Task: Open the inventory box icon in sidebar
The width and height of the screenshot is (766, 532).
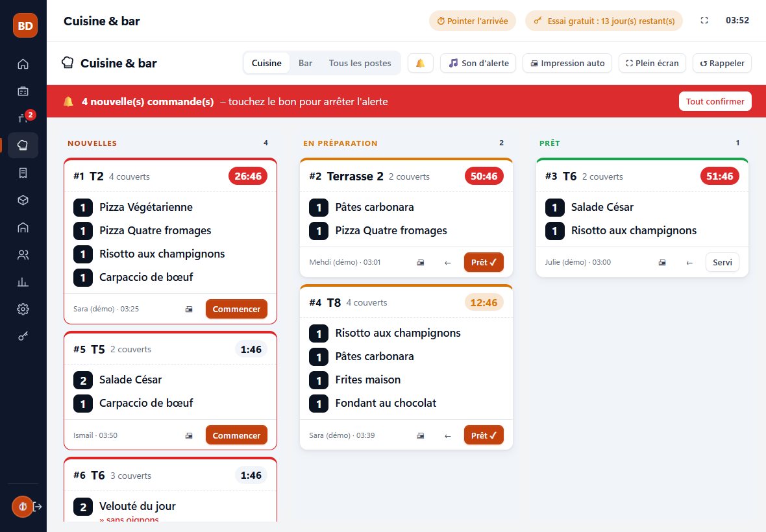Action: coord(23,200)
